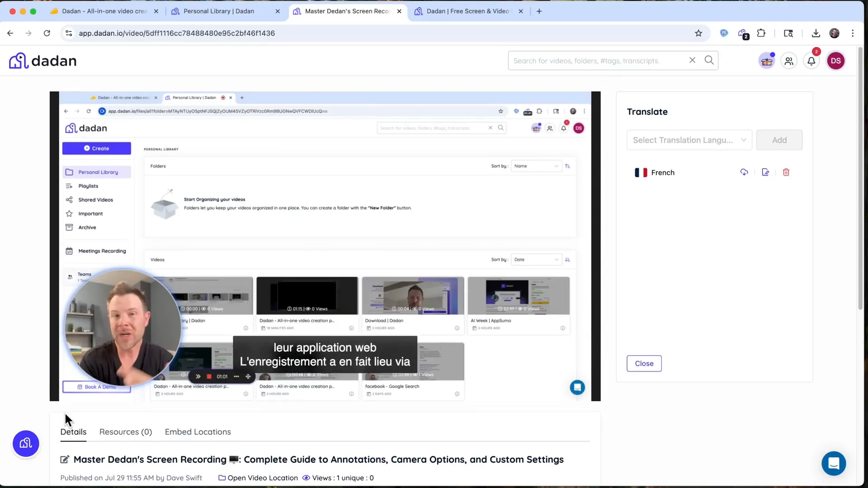Screen dimensions: 868x488
Task: Clear the search field with X icon
Action: click(x=692, y=60)
